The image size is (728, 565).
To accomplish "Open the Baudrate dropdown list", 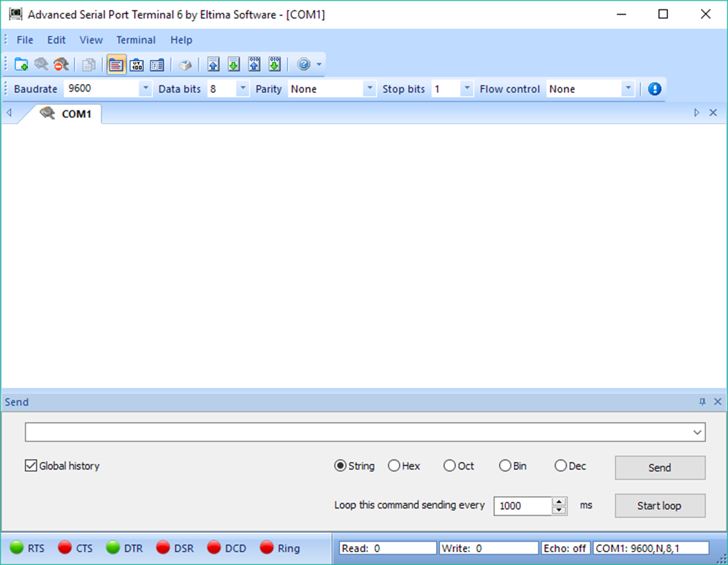I will tap(145, 88).
